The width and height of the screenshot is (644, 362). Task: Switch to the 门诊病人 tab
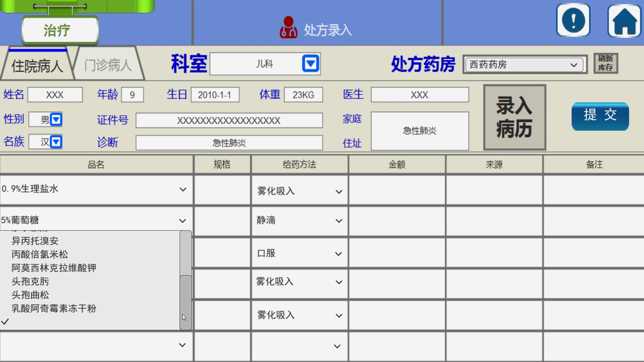[x=108, y=65]
